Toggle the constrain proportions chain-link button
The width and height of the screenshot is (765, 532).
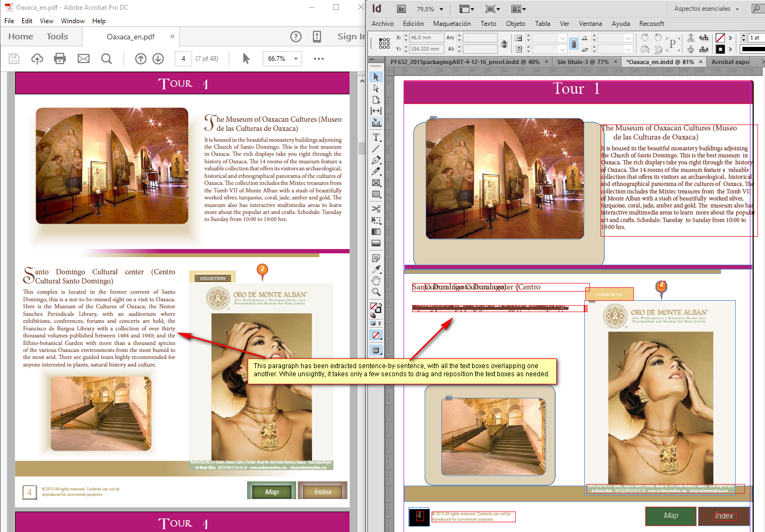pyautogui.click(x=573, y=44)
